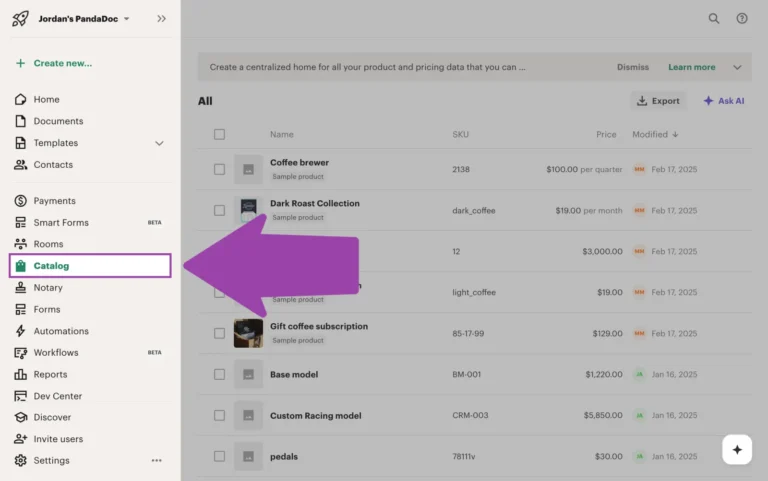The width and height of the screenshot is (768, 481).
Task: Click the Invite users person-plus icon
Action: pos(20,439)
